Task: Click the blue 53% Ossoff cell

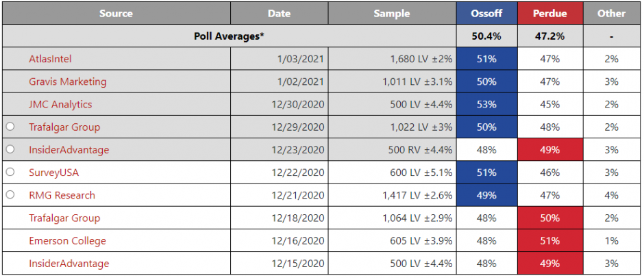Action: 486,104
